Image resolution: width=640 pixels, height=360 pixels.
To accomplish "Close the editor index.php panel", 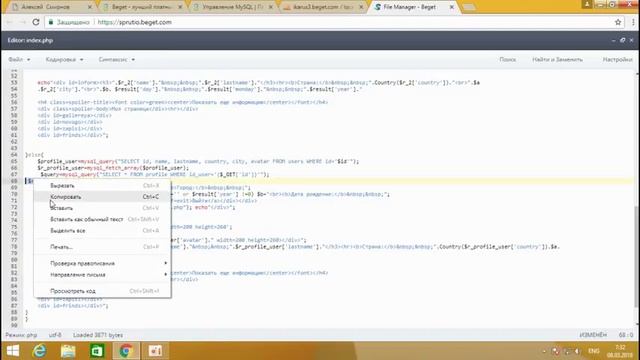I will click(x=631, y=40).
